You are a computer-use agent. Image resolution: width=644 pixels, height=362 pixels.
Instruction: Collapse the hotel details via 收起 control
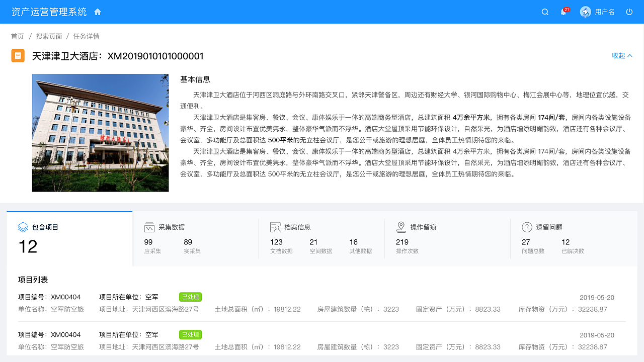[619, 56]
